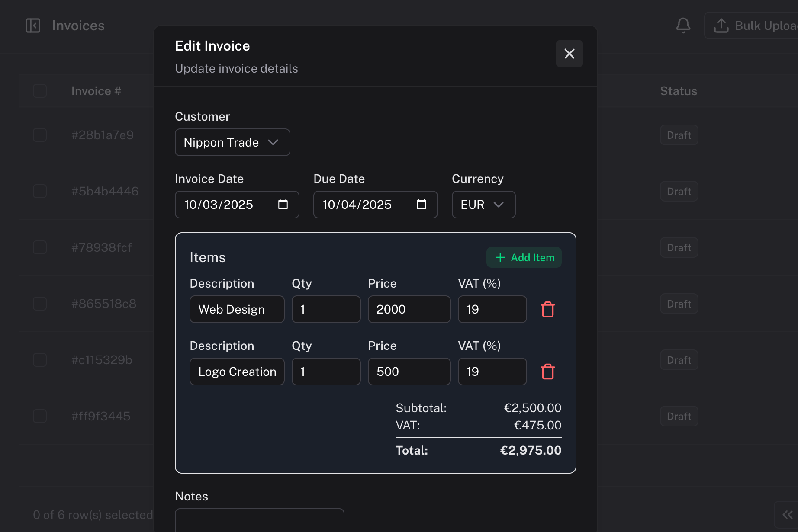Click the VAT amount €475.00

pos(537,425)
